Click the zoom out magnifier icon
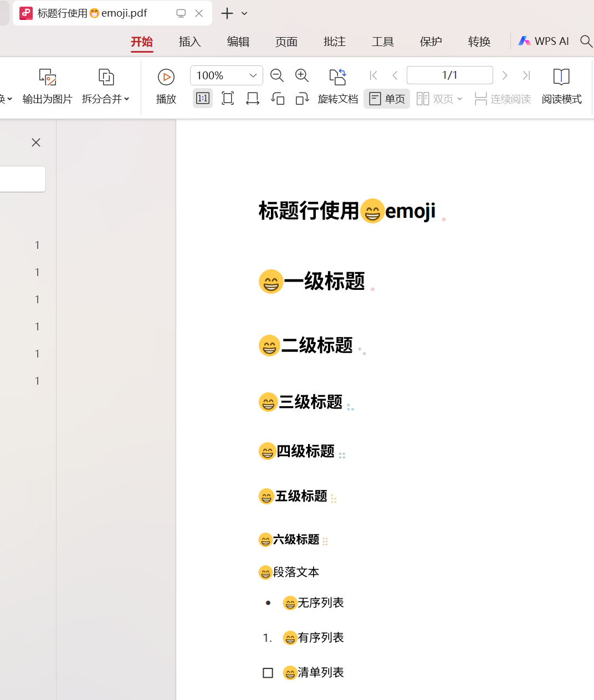The height and width of the screenshot is (700, 594). point(276,75)
